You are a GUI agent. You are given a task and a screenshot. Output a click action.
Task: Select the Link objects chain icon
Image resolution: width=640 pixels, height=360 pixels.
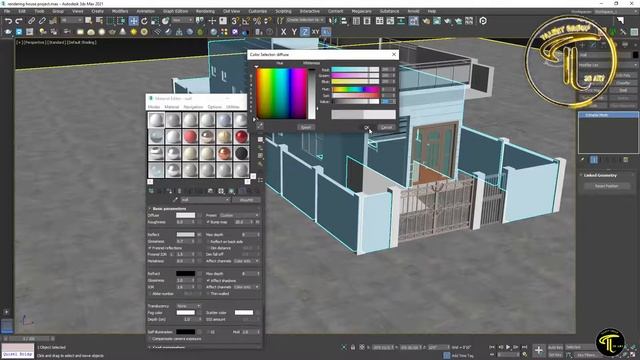point(31,21)
